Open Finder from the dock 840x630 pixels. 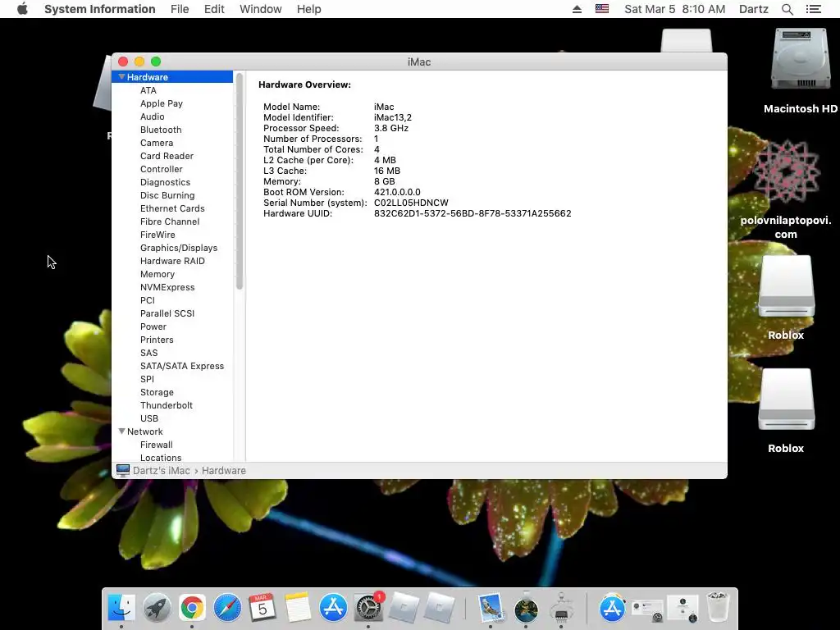[x=121, y=608]
